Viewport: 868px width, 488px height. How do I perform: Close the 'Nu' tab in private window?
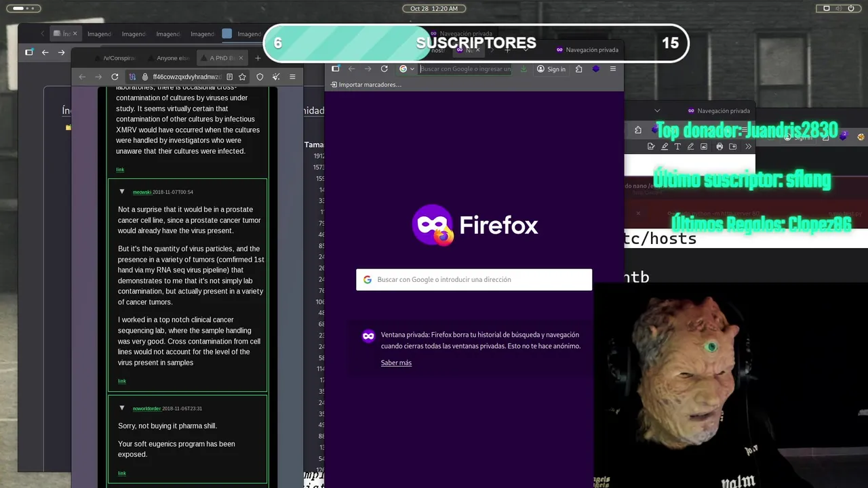(478, 49)
